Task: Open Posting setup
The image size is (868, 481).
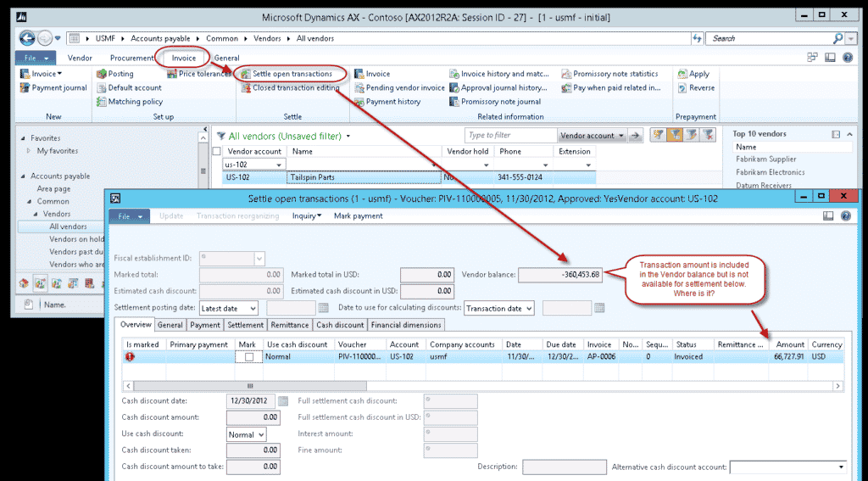Action: tap(115, 74)
